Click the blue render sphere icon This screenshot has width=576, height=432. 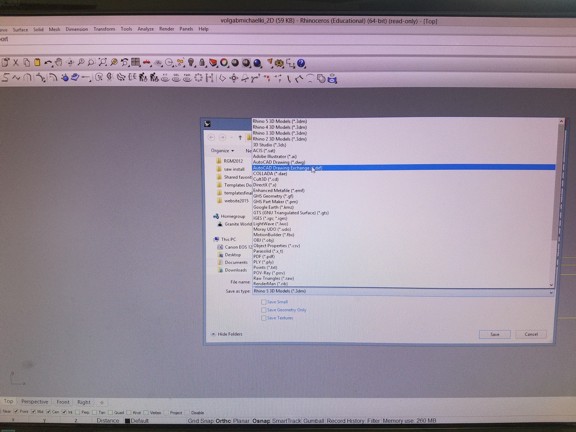[257, 63]
